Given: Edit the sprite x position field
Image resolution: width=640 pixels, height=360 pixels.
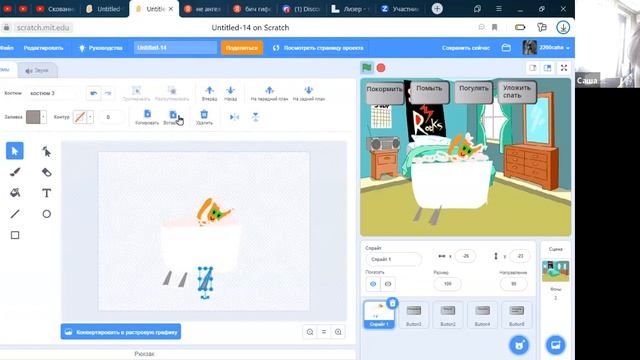Looking at the screenshot, I should [465, 256].
